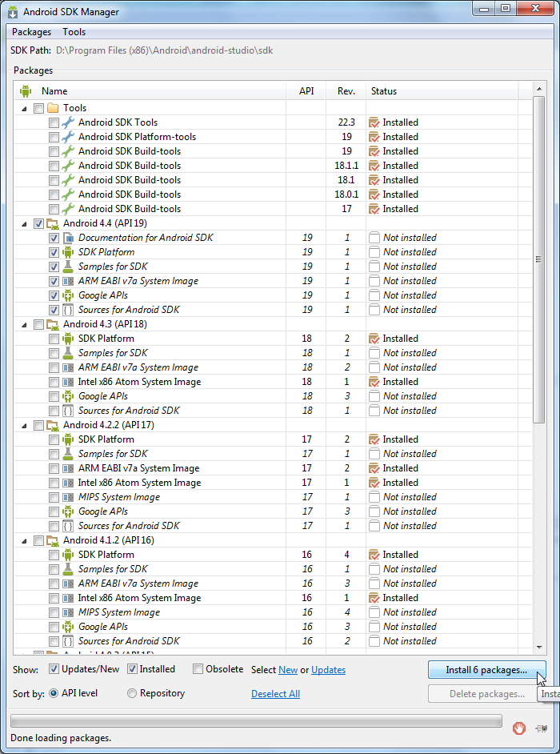
Task: Click the Select New link
Action: tap(288, 670)
